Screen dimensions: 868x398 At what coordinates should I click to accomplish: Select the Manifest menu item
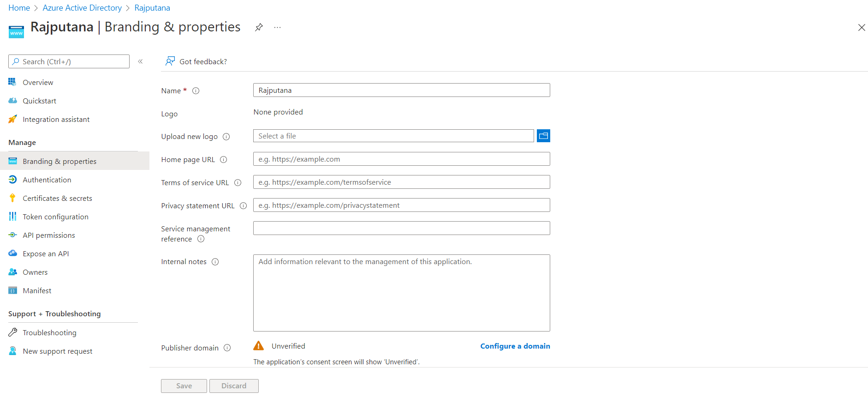click(37, 291)
